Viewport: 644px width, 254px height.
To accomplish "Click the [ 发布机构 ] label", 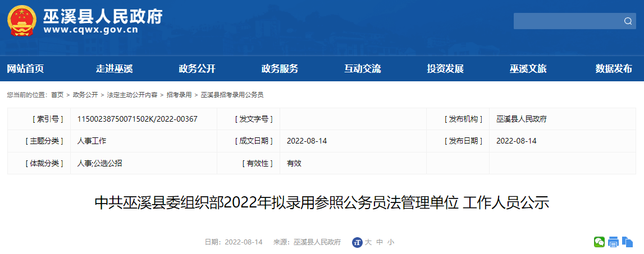I will click(x=463, y=119).
